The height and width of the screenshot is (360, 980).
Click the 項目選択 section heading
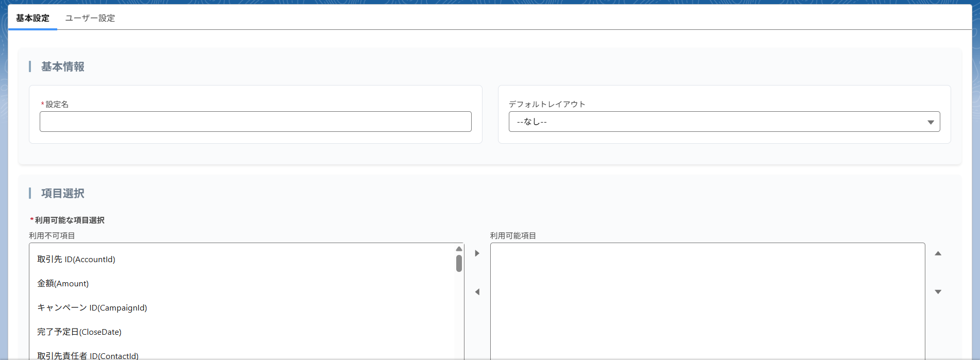pyautogui.click(x=63, y=194)
